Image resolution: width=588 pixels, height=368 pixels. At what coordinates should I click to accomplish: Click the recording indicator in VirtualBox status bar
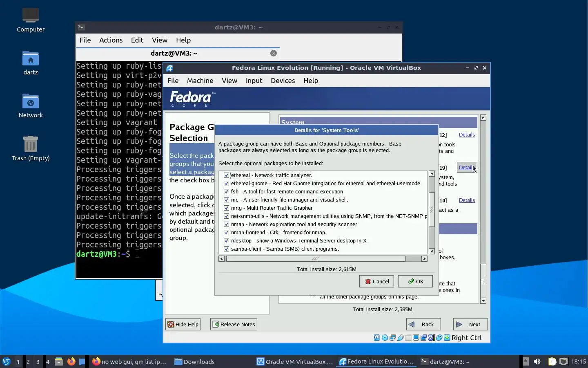pyautogui.click(x=423, y=338)
